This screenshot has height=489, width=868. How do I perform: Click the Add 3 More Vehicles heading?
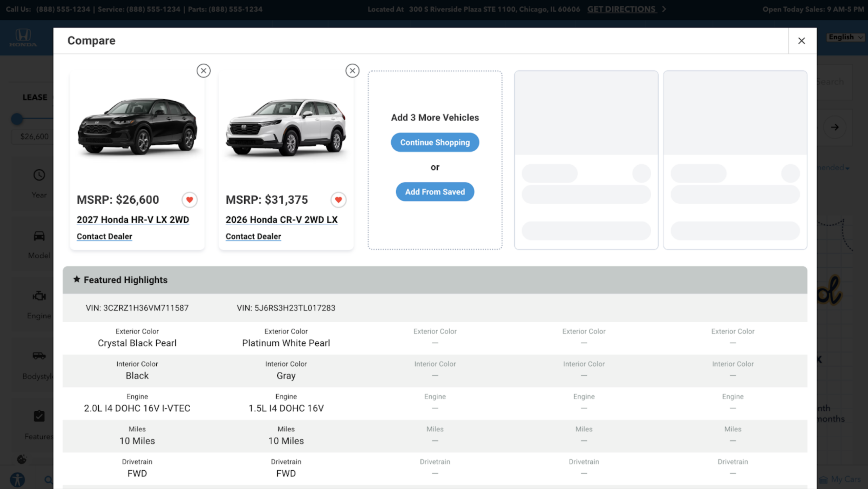coord(435,118)
